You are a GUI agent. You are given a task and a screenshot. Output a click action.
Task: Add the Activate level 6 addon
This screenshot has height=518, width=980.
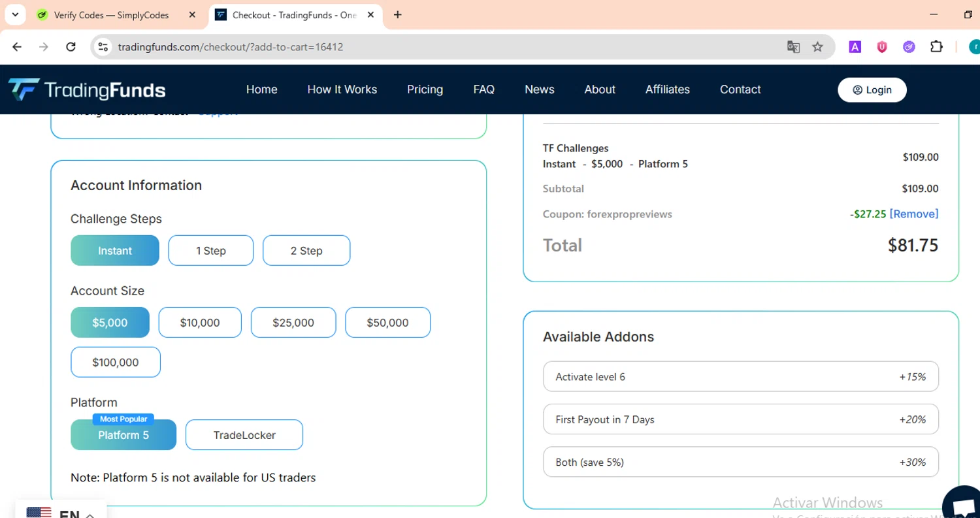click(x=741, y=377)
